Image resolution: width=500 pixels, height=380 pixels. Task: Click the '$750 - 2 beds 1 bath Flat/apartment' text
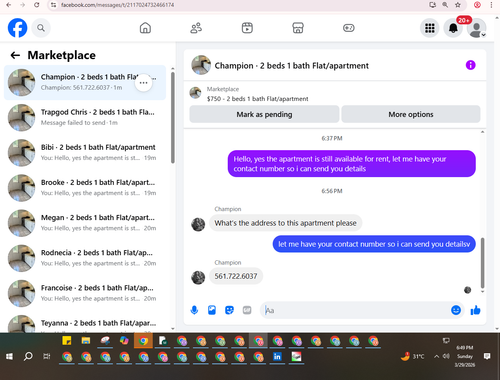pos(258,99)
